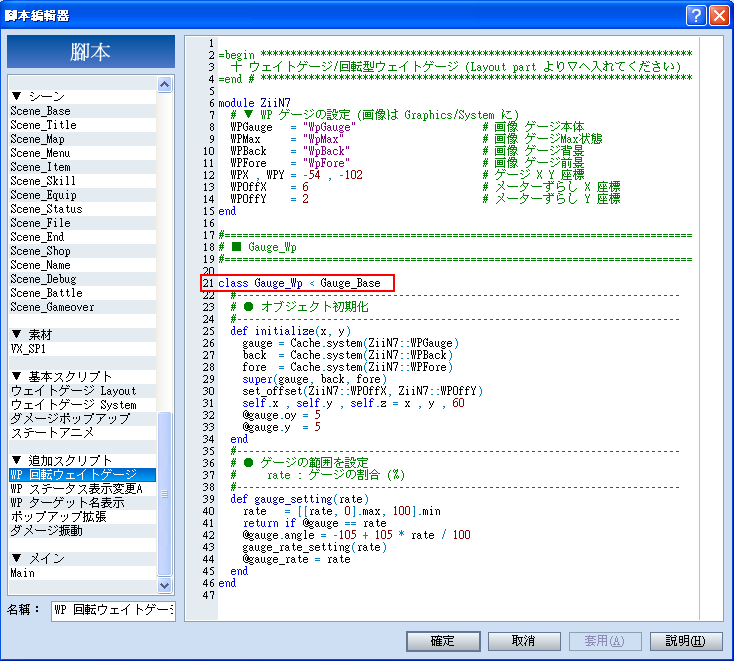Click the script list scrollbar thumb
The height and width of the screenshot is (661, 734).
pos(164,494)
